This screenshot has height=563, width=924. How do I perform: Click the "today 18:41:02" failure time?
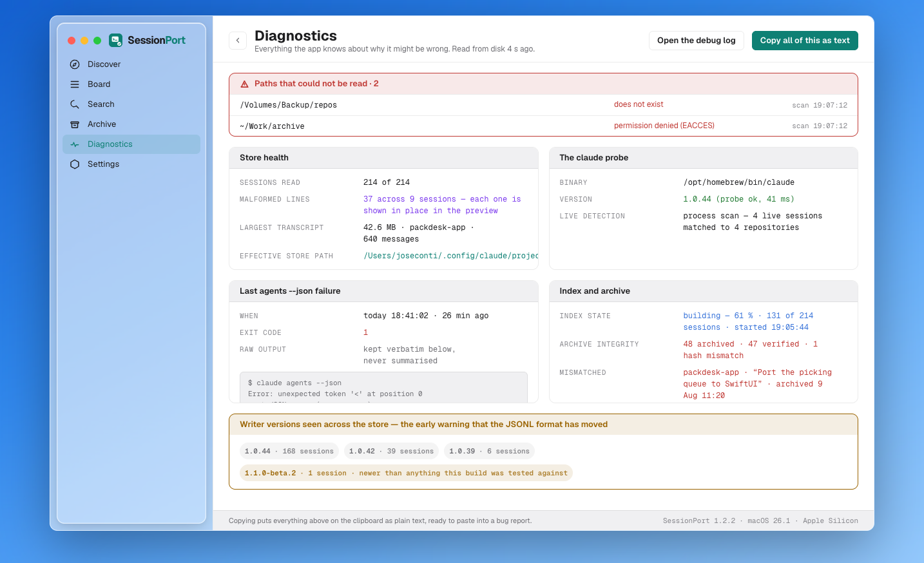[426, 316]
